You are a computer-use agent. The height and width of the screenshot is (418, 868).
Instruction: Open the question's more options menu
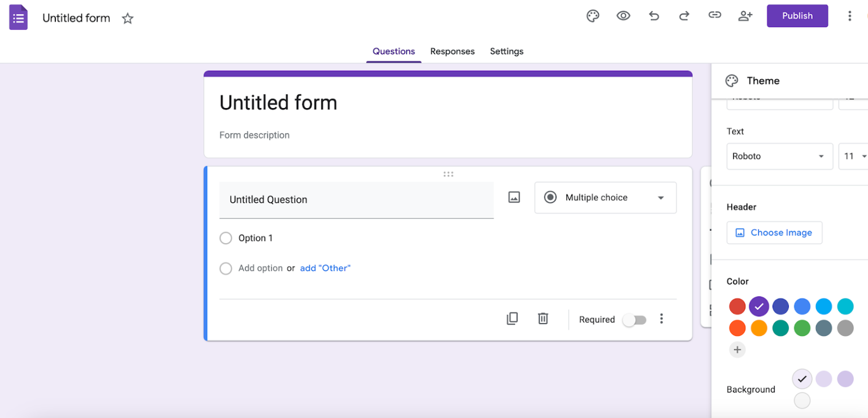661,319
